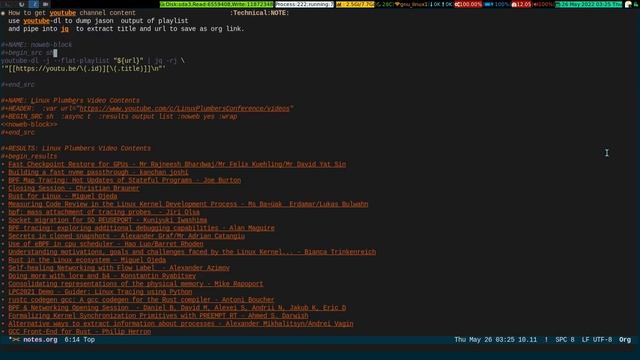Click the 'Top' scroll position indicator

pyautogui.click(x=89, y=340)
